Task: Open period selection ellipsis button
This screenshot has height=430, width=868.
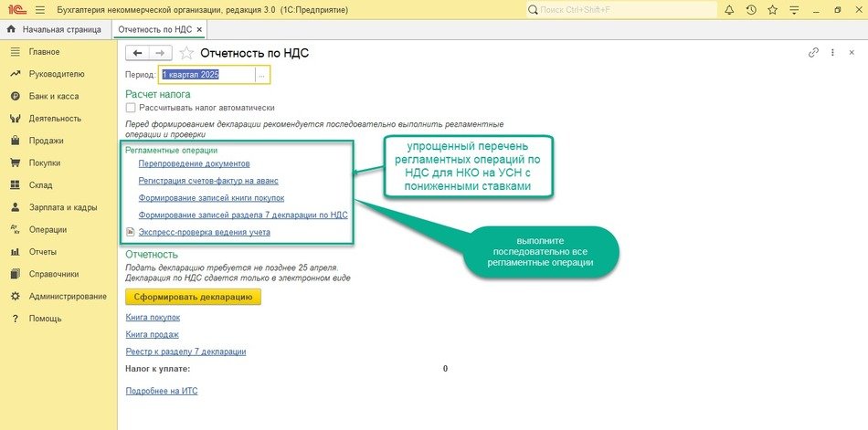Action: pyautogui.click(x=261, y=75)
